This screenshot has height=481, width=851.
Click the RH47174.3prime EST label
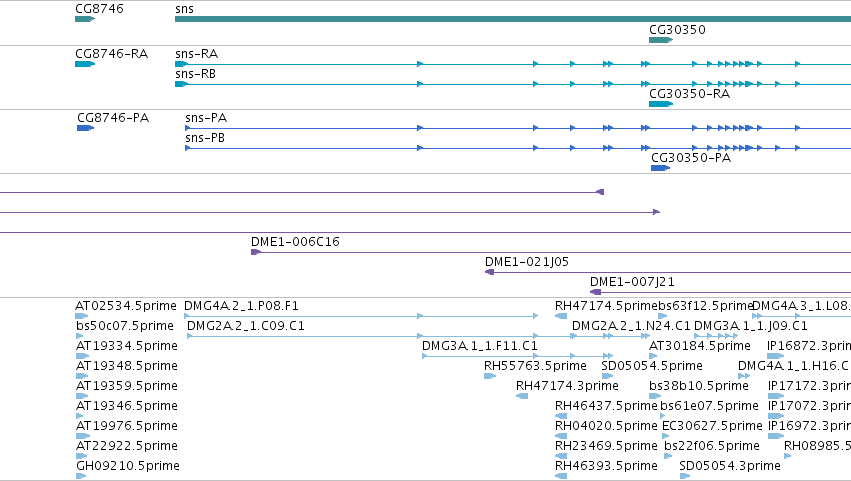tap(567, 386)
